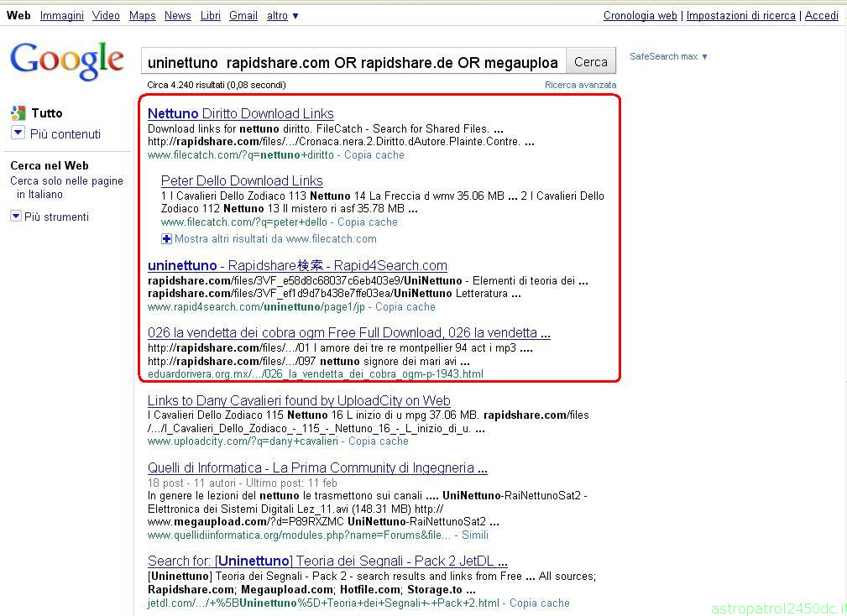Open Simili link for quellidiinformatica result
This screenshot has height=616, width=847.
(x=475, y=535)
